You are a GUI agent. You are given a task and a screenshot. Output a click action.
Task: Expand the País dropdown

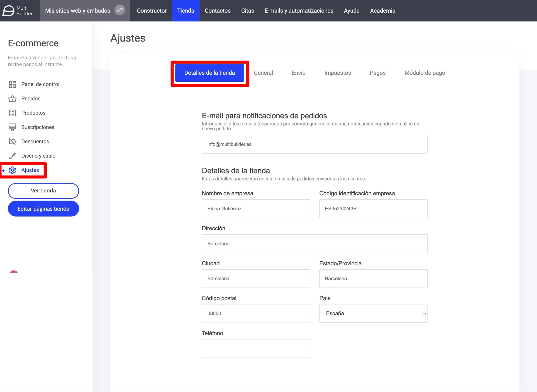coord(373,313)
